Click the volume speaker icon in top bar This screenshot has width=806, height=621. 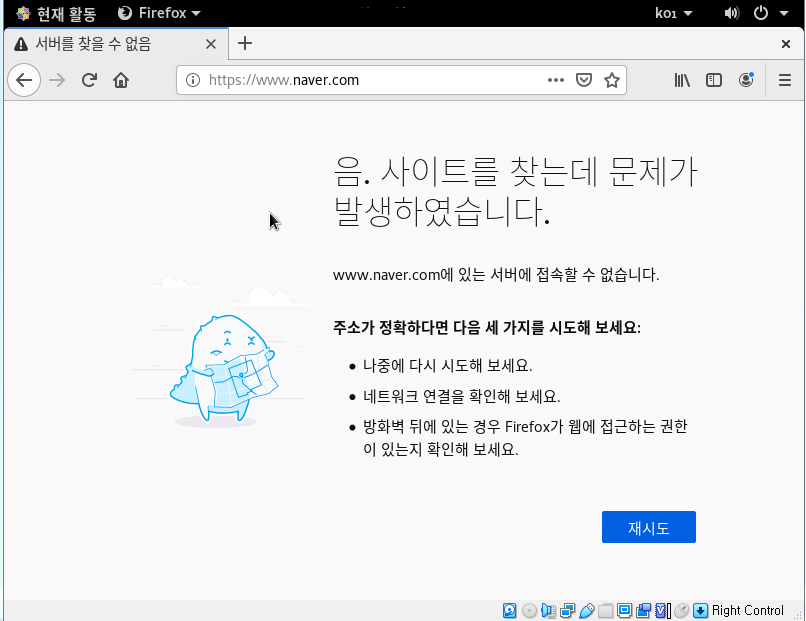731,13
